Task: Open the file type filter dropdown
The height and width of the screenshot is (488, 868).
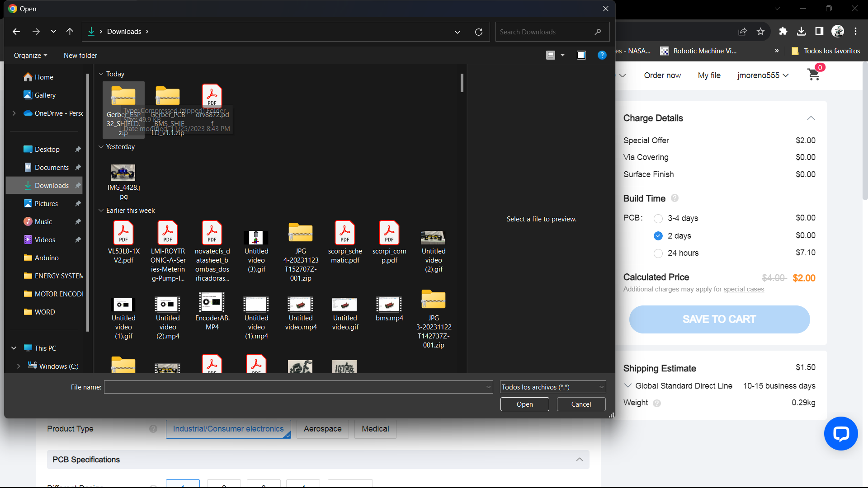Action: [552, 387]
